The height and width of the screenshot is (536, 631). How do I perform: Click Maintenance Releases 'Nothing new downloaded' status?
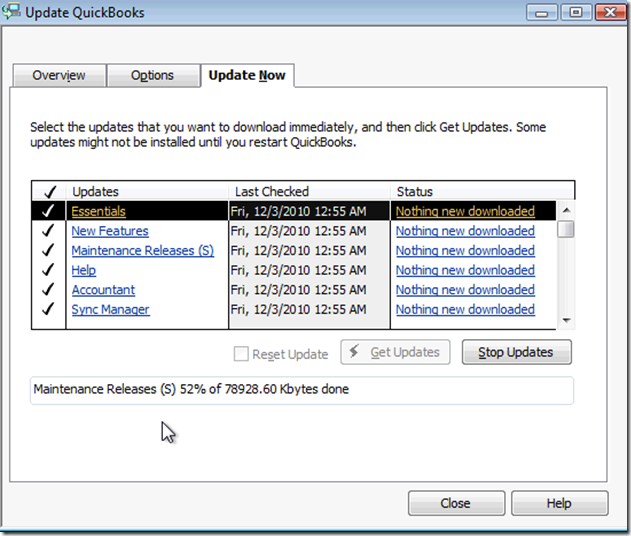tap(465, 251)
